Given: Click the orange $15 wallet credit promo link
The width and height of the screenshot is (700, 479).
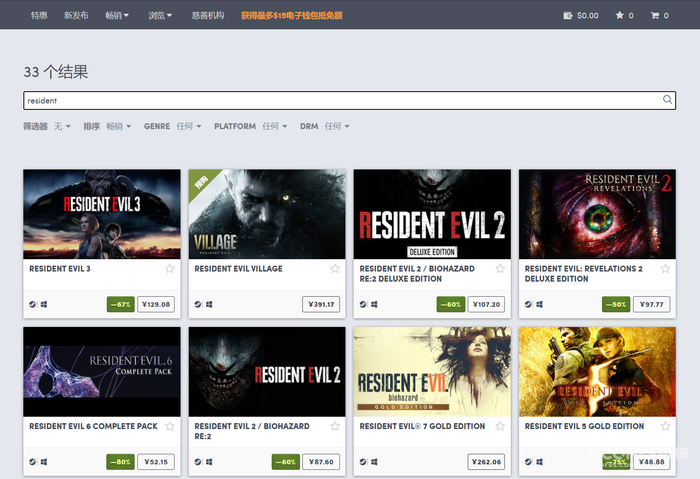Looking at the screenshot, I should coord(292,16).
